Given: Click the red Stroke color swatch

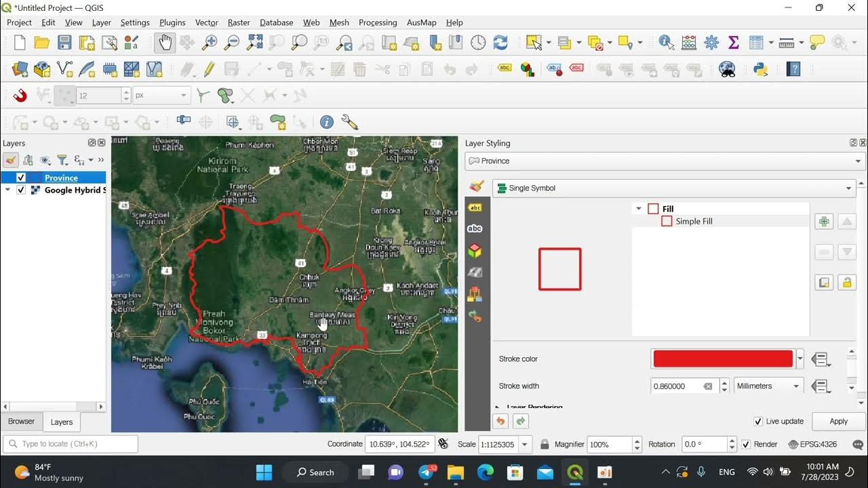Looking at the screenshot, I should [x=723, y=359].
